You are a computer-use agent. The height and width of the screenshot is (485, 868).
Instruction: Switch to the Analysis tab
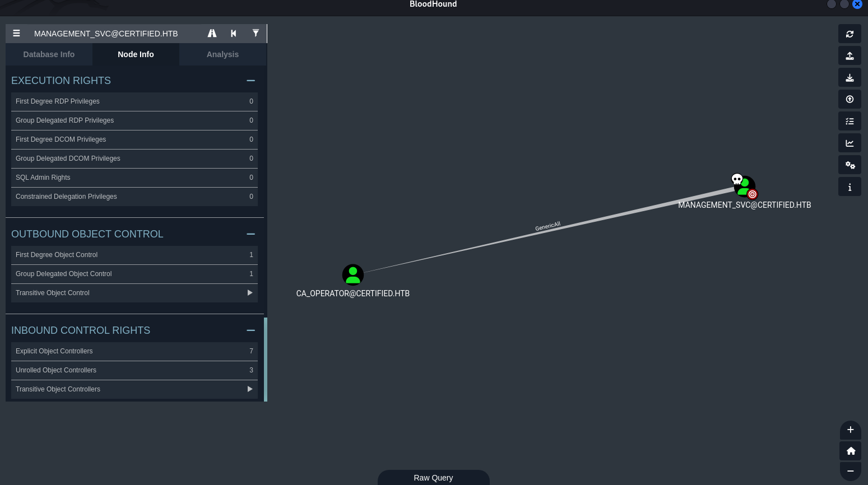(x=222, y=54)
